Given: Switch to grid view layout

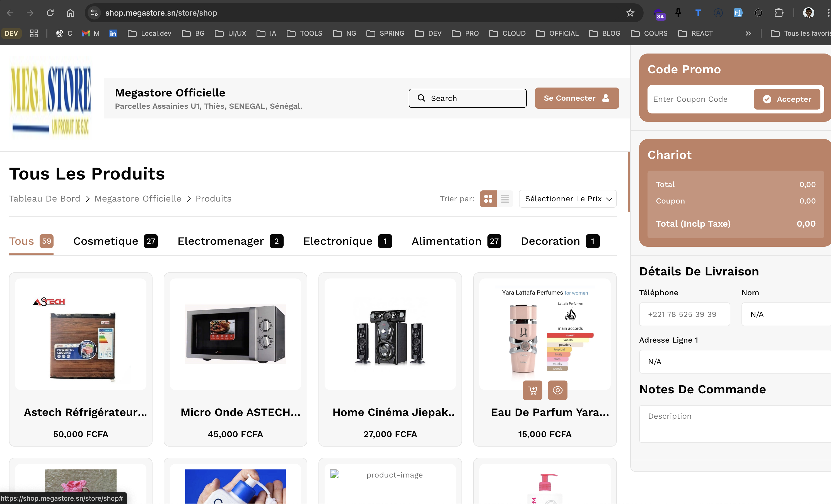Looking at the screenshot, I should (x=488, y=198).
